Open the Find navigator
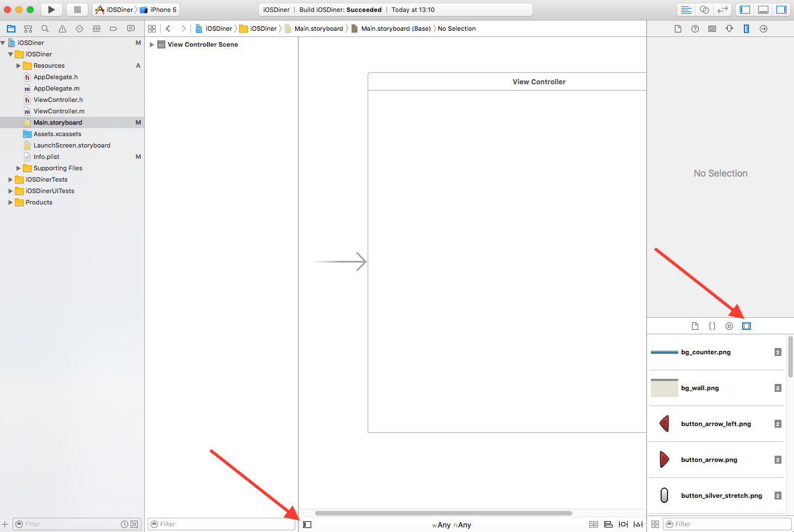 coord(45,28)
